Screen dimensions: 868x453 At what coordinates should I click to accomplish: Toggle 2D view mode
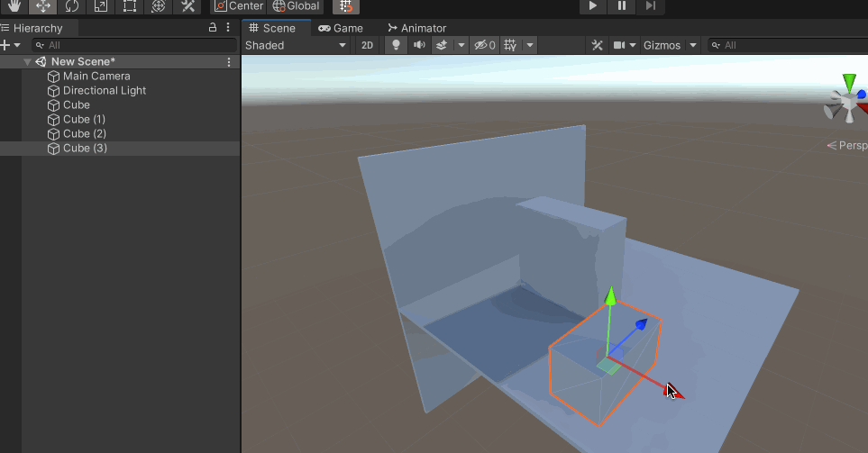367,45
